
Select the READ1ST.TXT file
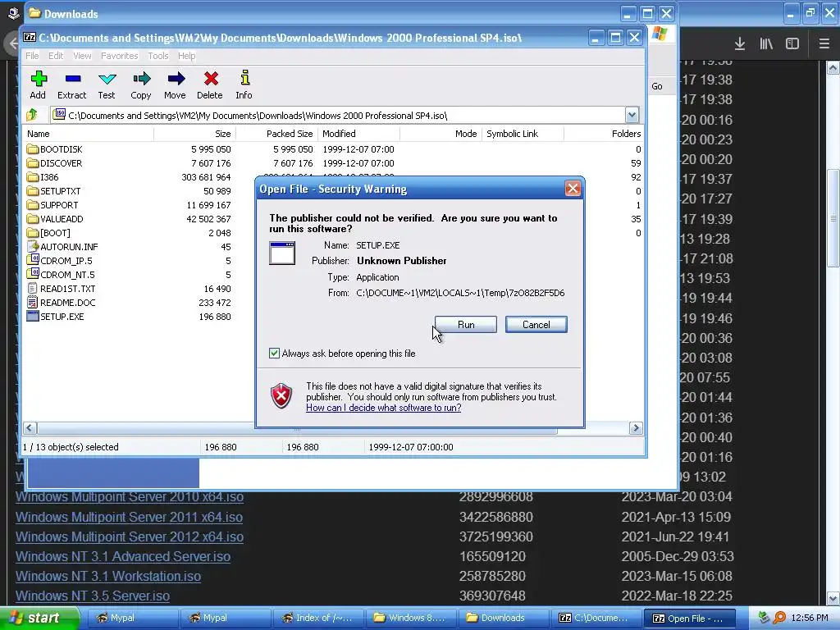point(61,289)
